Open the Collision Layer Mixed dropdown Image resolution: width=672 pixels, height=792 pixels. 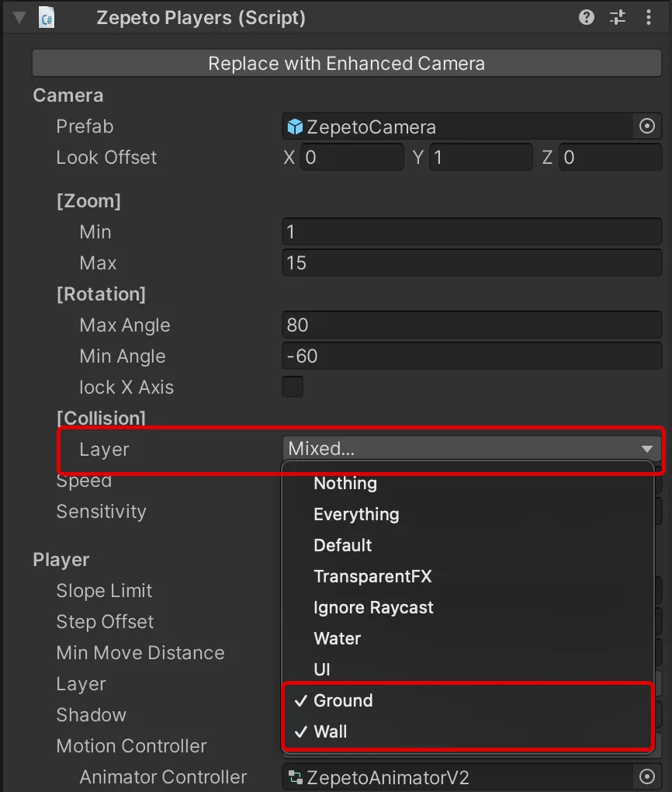coord(472,449)
